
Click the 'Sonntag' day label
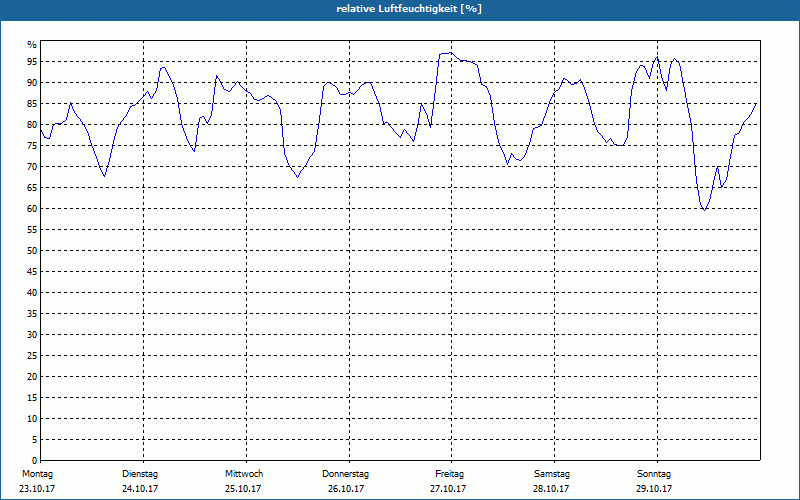coord(654,474)
